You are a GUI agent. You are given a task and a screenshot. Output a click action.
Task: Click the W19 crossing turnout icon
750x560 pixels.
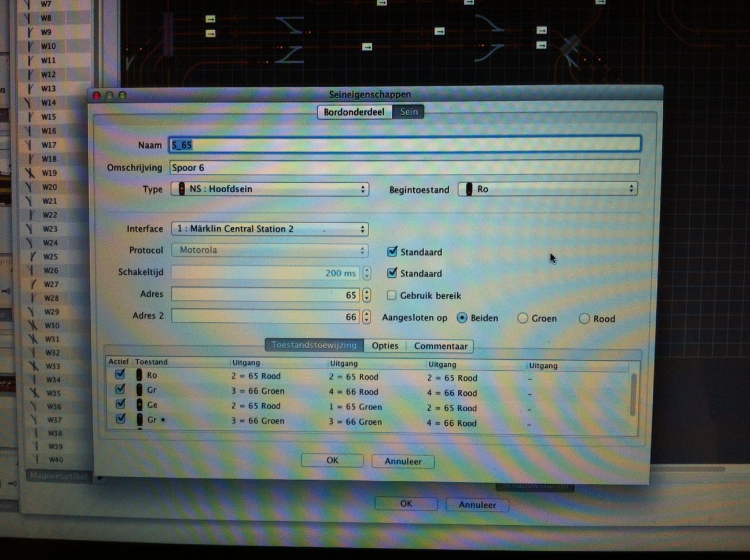30,173
